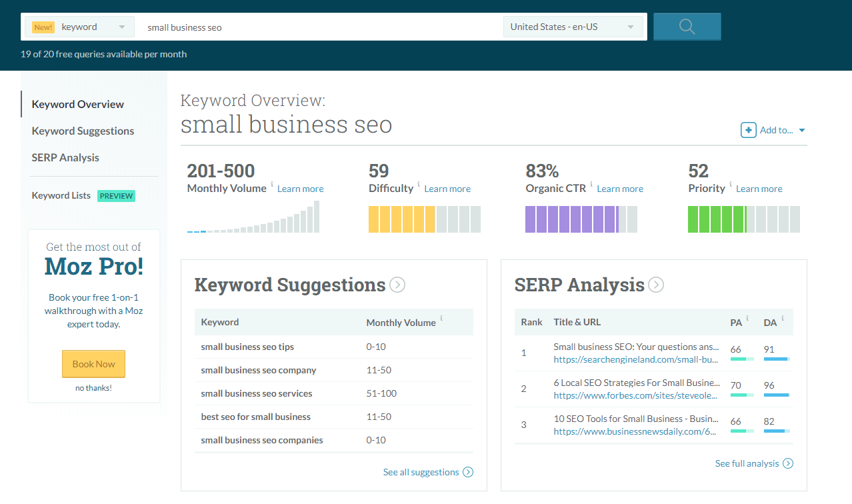Select keyword small business seo tips
The height and width of the screenshot is (504, 852).
point(247,347)
